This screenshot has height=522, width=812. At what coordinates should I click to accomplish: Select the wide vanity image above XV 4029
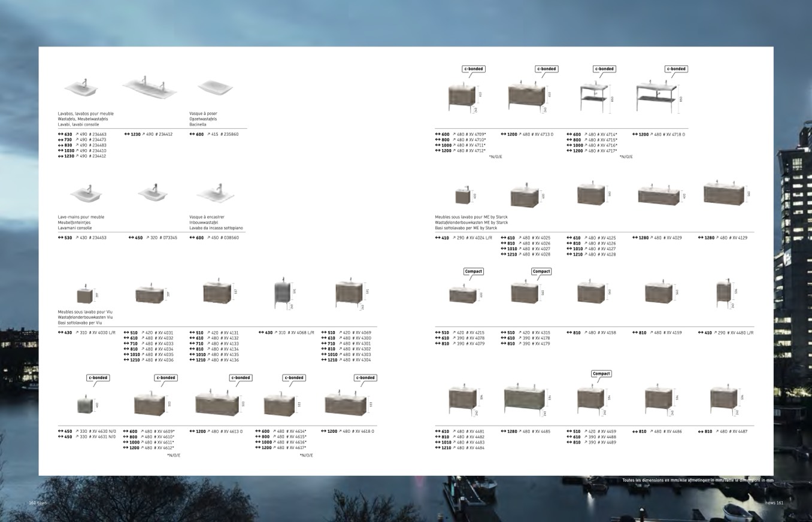tap(659, 195)
